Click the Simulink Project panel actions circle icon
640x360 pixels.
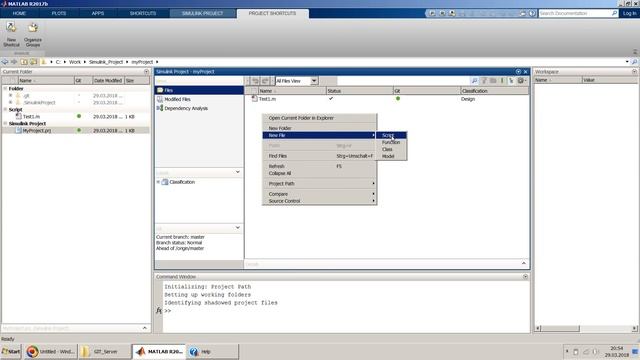pyautogui.click(x=518, y=71)
